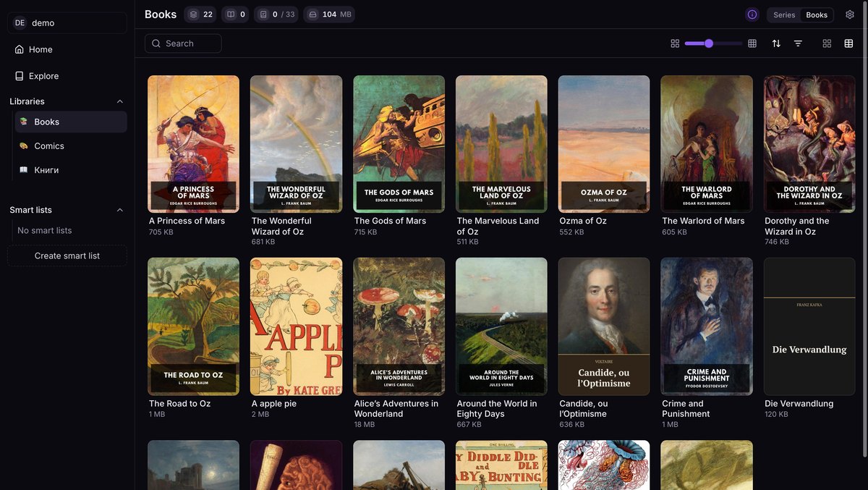Open the demo user account menu

[67, 22]
